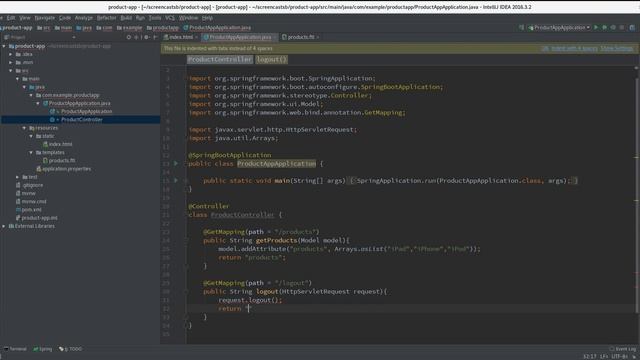Click run gutter icon beside class ProductAppApplication
The image size is (640, 360).
point(176,163)
